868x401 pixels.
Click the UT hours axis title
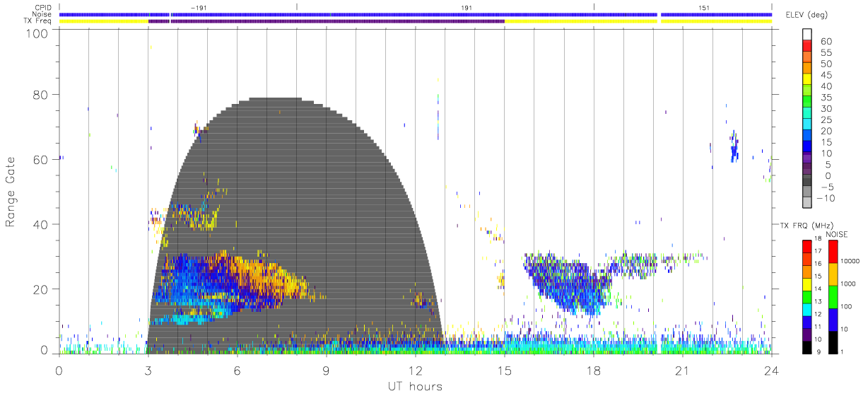(414, 386)
